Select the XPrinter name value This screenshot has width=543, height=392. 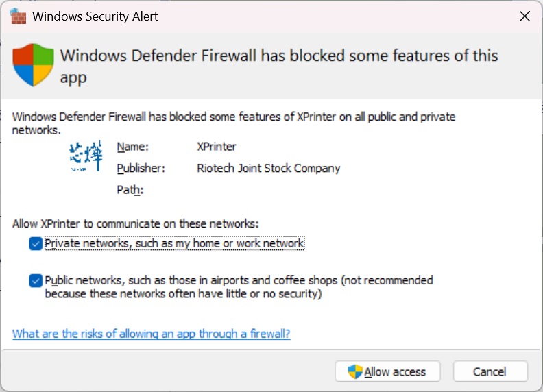tap(216, 147)
